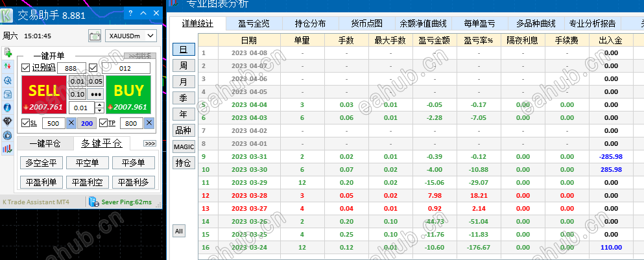Open the 专业分析报告 tab
This screenshot has width=644, height=260.
[593, 23]
